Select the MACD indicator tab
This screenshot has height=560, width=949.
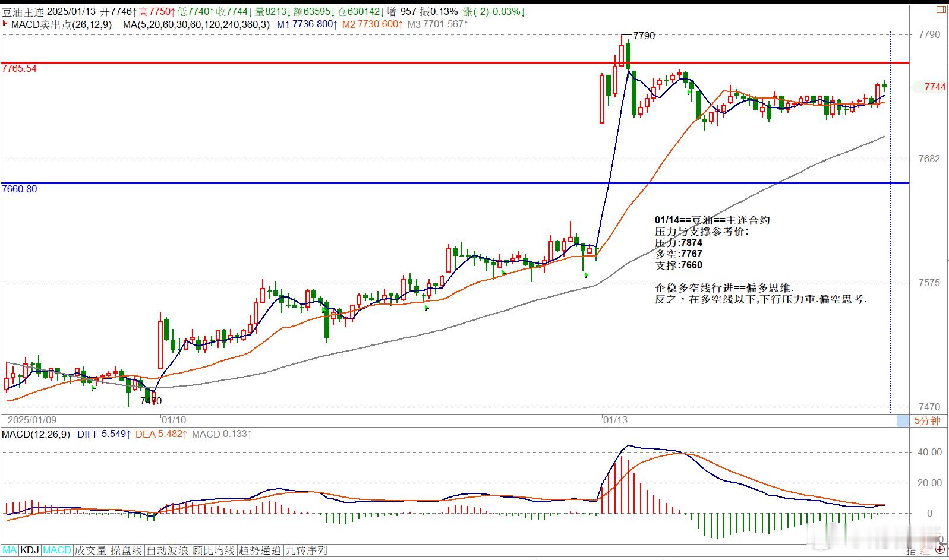tap(57, 550)
